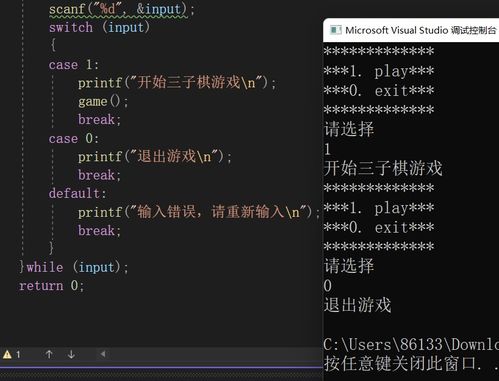Click the first '***0. exit***' console line
The height and width of the screenshot is (381, 499).
pos(379,91)
